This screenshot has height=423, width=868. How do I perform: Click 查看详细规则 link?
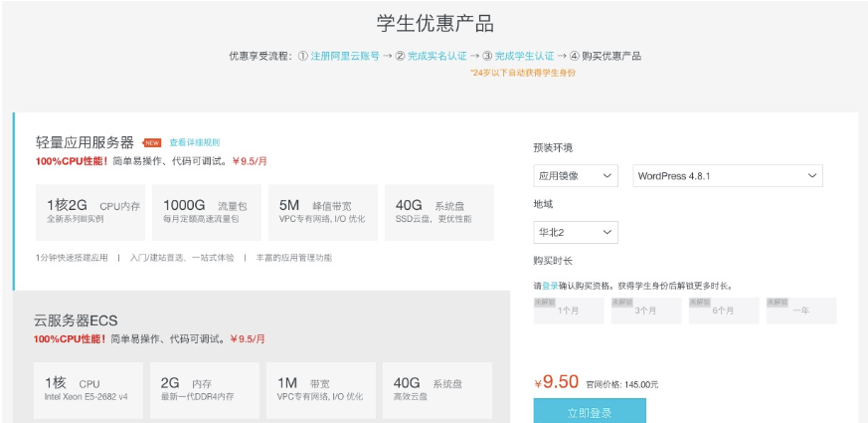194,142
